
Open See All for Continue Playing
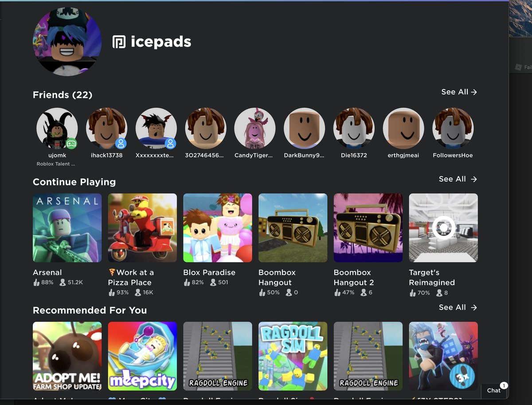pos(458,179)
